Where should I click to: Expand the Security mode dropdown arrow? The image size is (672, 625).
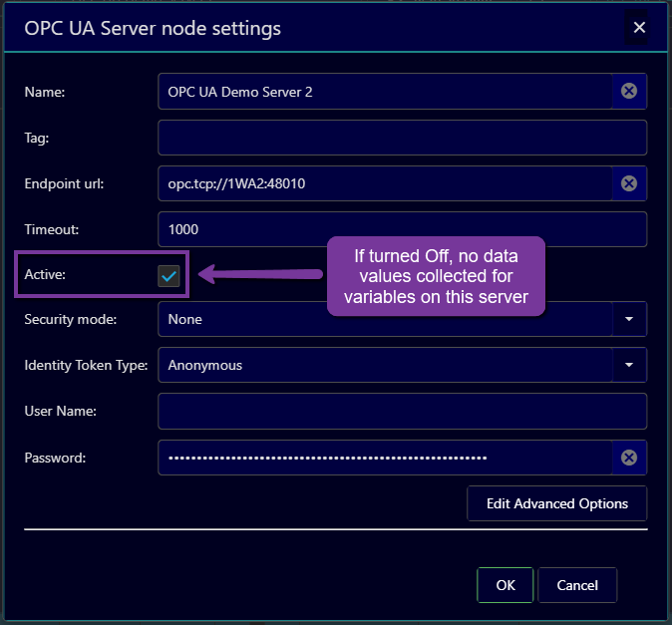[629, 320]
